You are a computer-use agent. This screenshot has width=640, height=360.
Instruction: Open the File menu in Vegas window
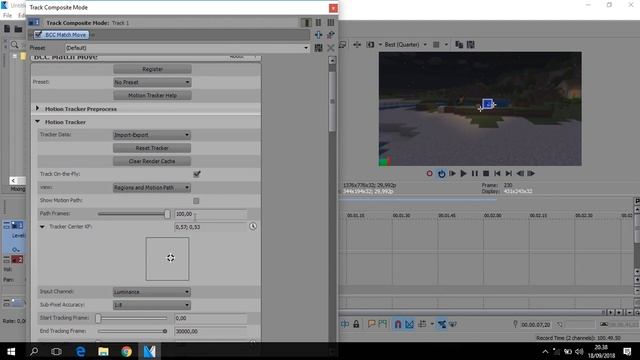(x=7, y=16)
